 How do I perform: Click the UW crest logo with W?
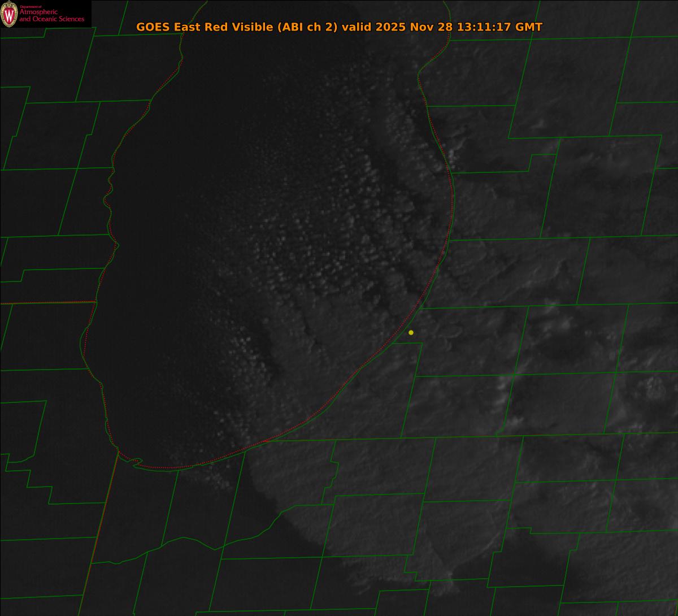[x=9, y=14]
